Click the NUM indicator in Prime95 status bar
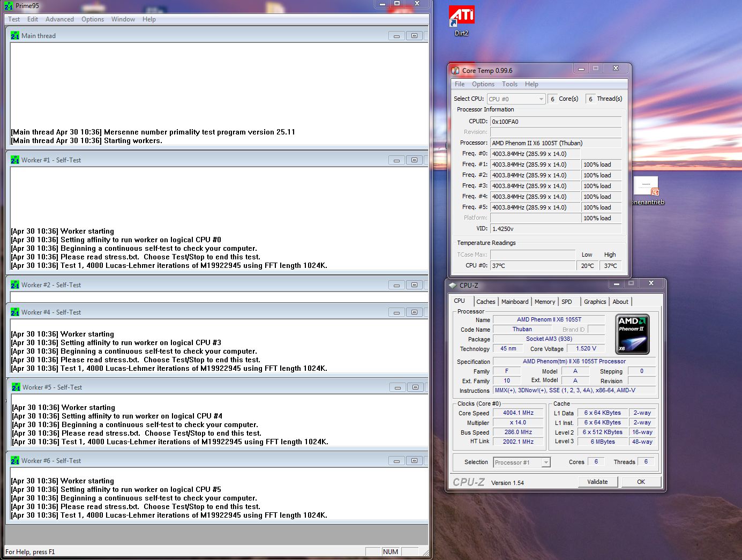Viewport: 742px width, 560px height. point(391,552)
